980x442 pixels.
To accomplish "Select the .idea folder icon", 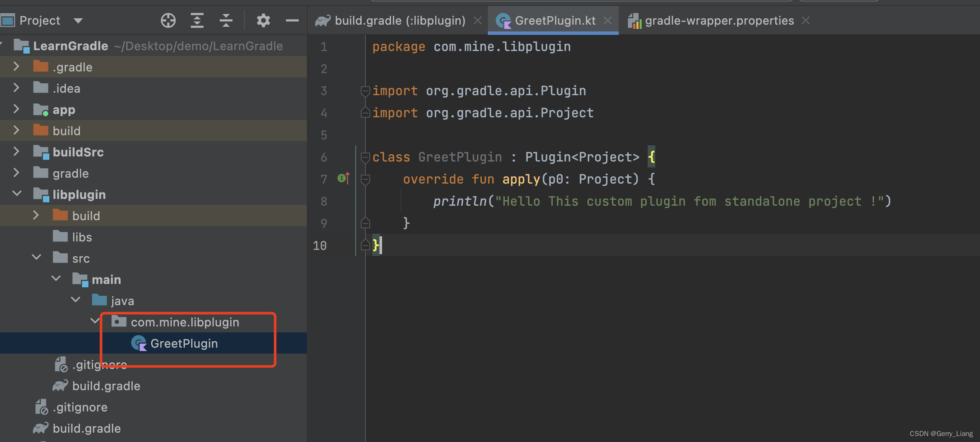I will 41,88.
